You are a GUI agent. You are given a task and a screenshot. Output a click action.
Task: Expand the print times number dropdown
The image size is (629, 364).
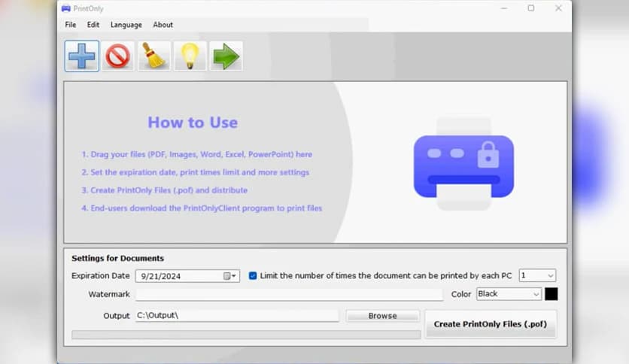tap(548, 276)
